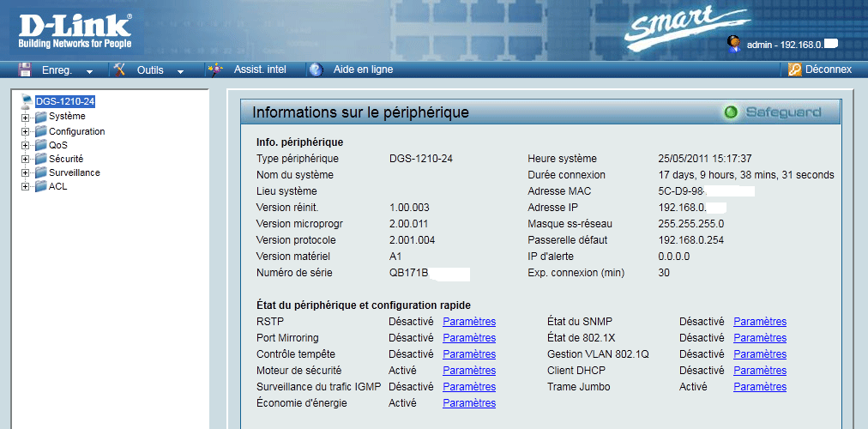Select the Sécurité tree label

tap(66, 159)
